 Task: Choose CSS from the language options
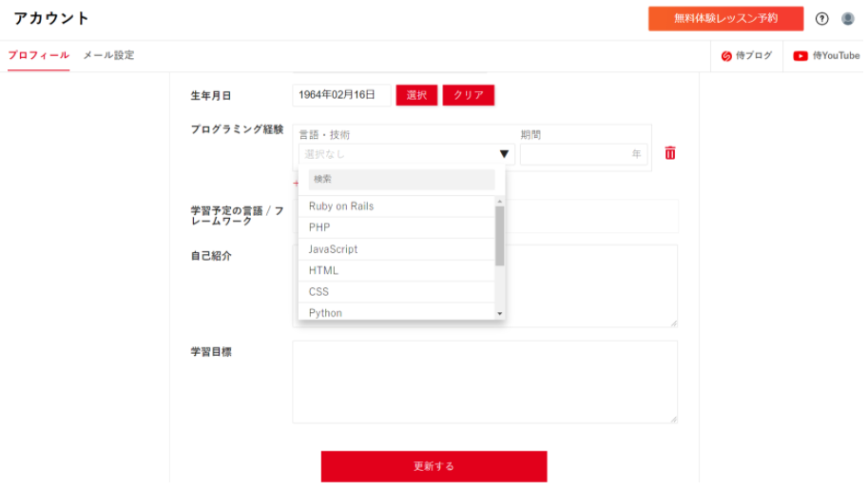318,292
